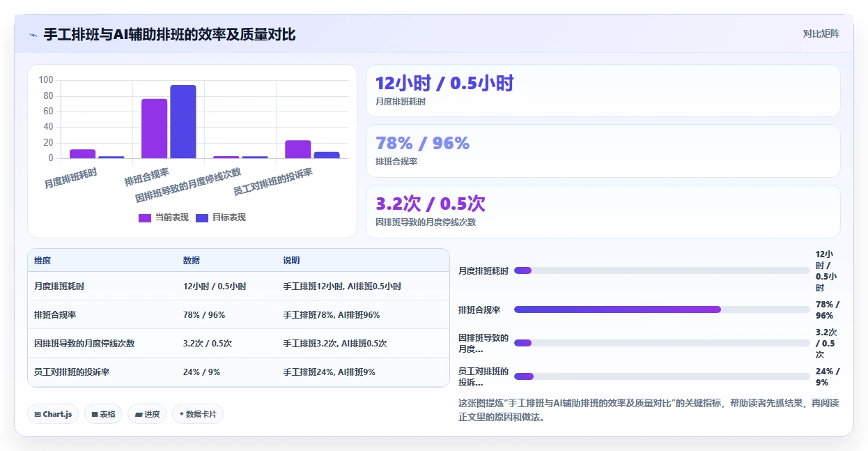This screenshot has height=451, width=868.
Task: Click the table cell 月度排班耗时
Action: (59, 286)
